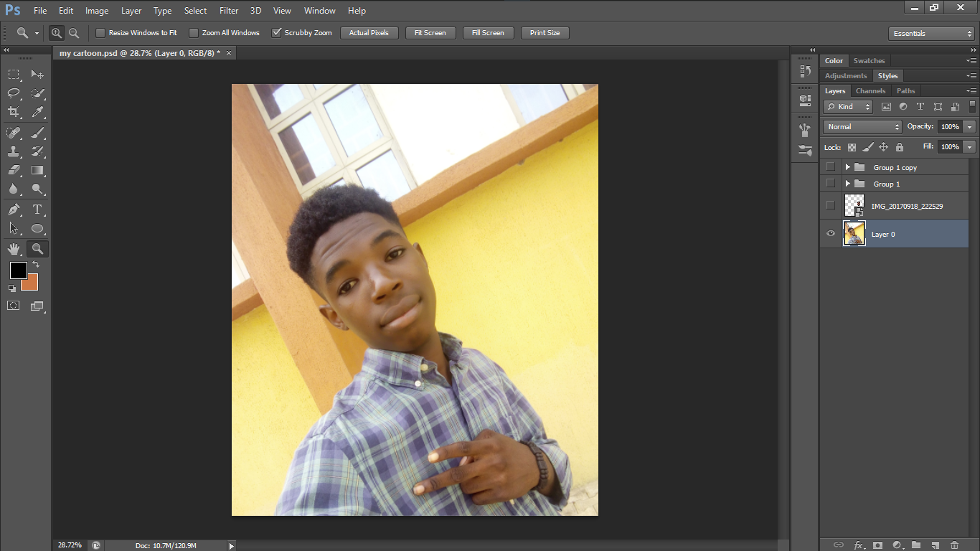Open the Essentials workspace dropdown
Screen dimensions: 980x551
(931, 34)
